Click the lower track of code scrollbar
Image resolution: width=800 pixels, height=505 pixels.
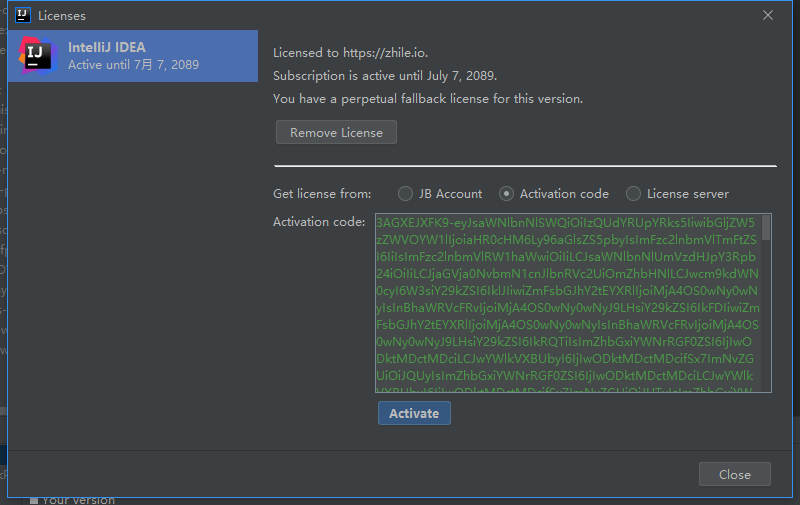pyautogui.click(x=766, y=330)
